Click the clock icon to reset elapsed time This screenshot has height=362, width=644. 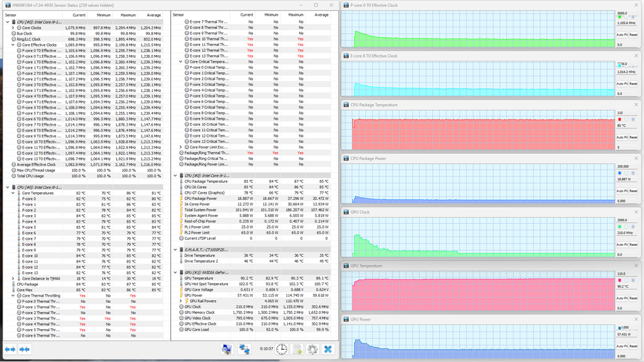coord(282,349)
